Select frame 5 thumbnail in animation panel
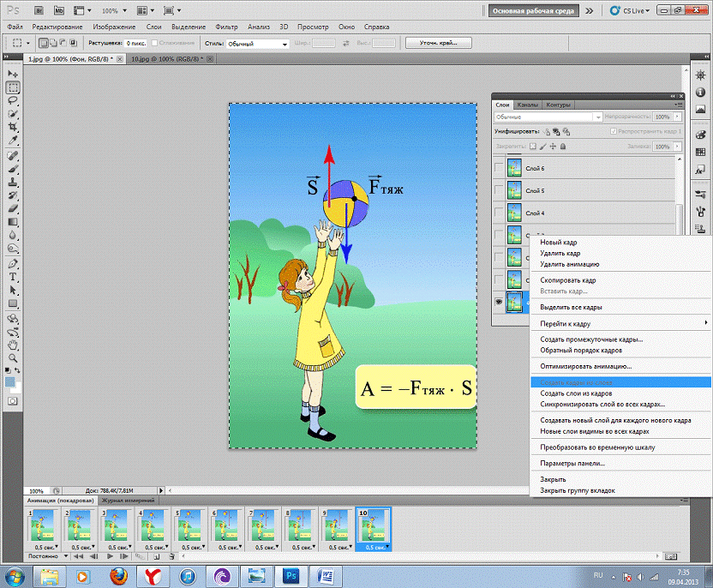The image size is (713, 588). point(189,525)
